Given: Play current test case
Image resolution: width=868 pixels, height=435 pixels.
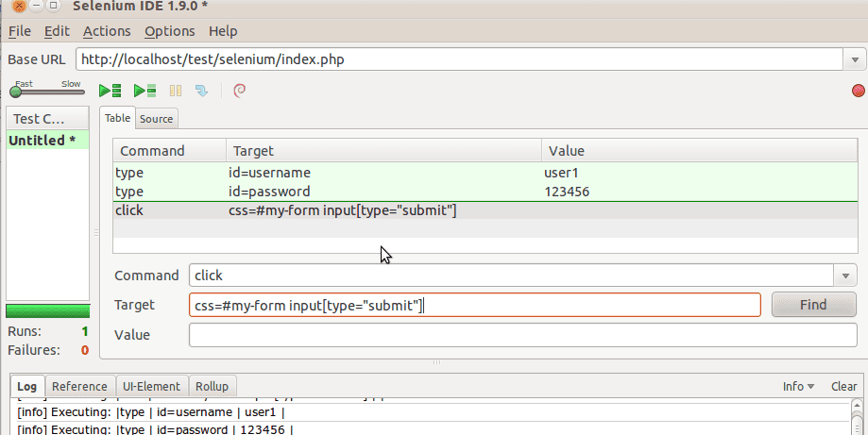Looking at the screenshot, I should point(145,91).
